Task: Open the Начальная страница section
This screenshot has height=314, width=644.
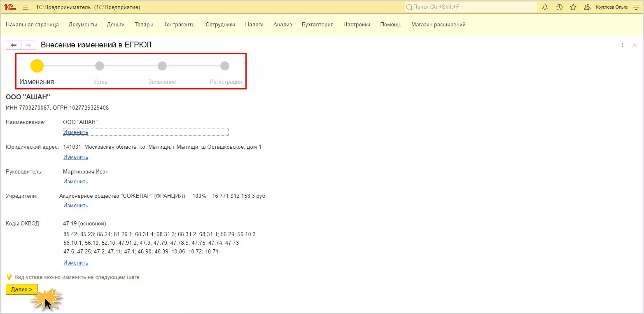Action: pos(32,25)
